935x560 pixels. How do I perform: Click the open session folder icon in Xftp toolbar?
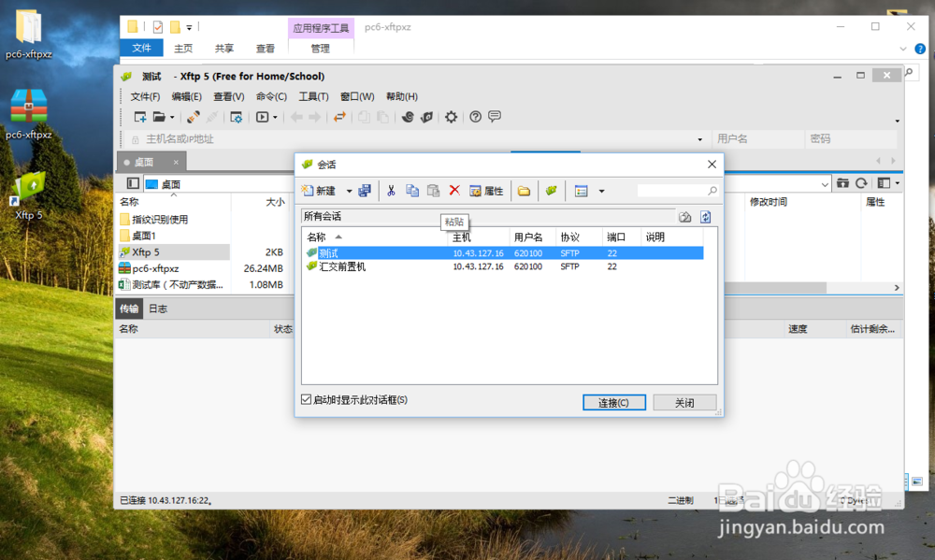tap(159, 117)
